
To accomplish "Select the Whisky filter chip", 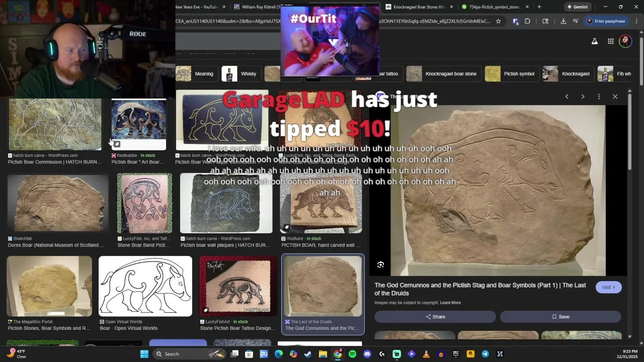I will (x=242, y=74).
